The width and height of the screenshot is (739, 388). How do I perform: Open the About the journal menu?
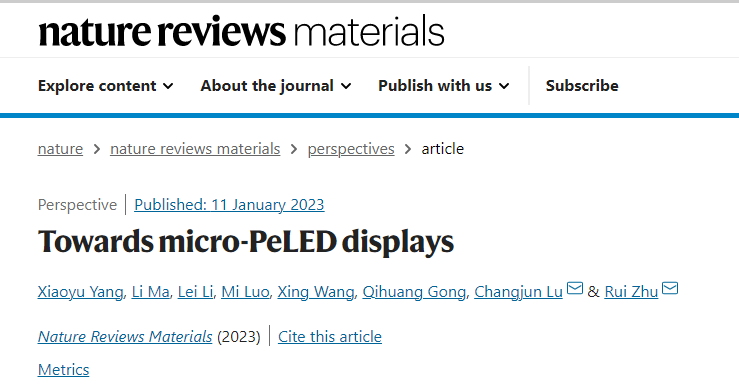[276, 86]
